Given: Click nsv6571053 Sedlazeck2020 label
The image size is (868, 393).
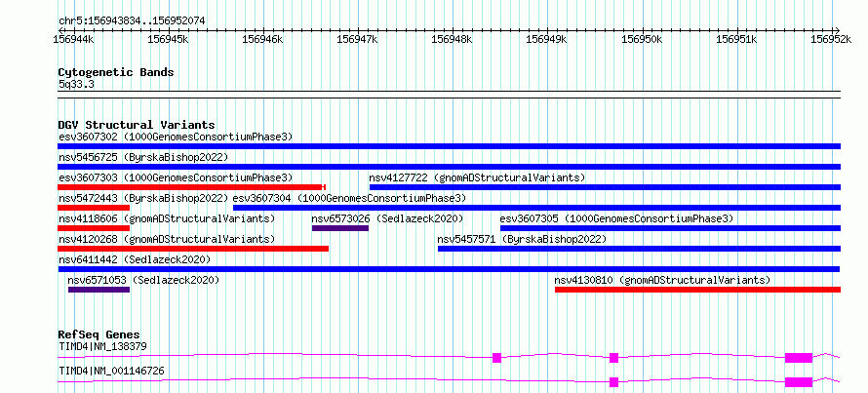Looking at the screenshot, I should click(144, 280).
